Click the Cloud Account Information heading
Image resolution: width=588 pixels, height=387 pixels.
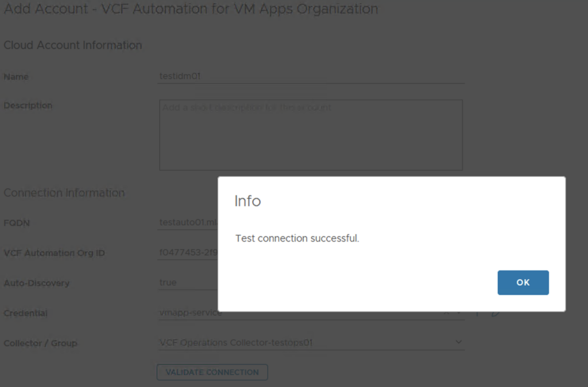tap(73, 45)
